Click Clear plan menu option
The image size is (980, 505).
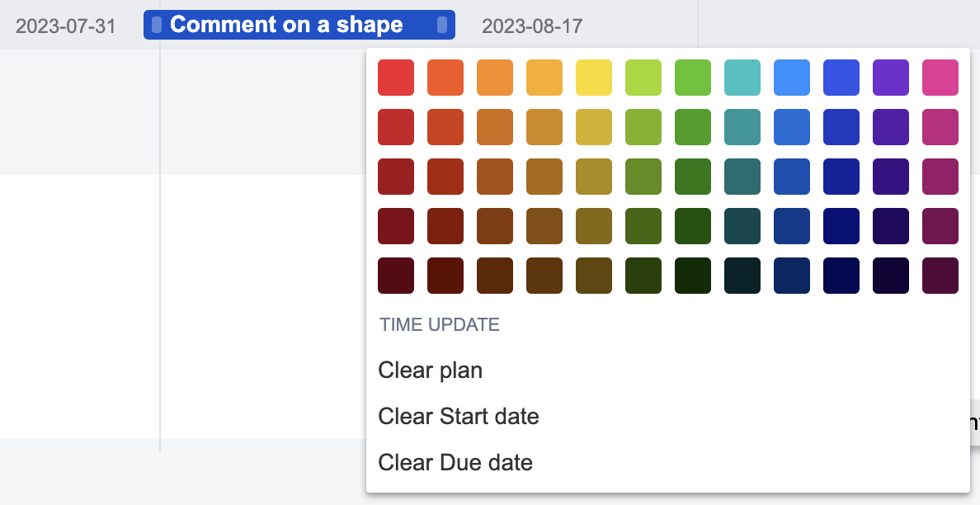431,370
